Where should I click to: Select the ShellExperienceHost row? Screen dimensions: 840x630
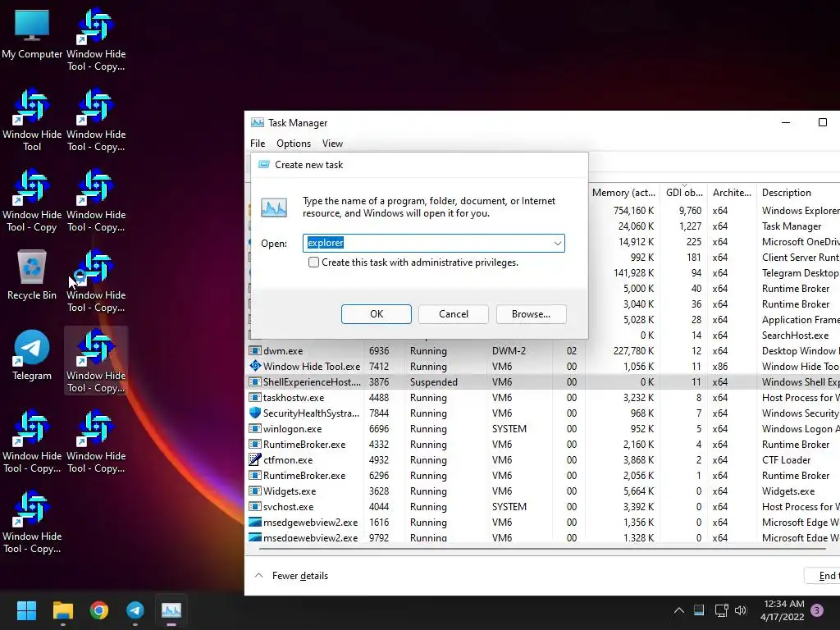(543, 382)
